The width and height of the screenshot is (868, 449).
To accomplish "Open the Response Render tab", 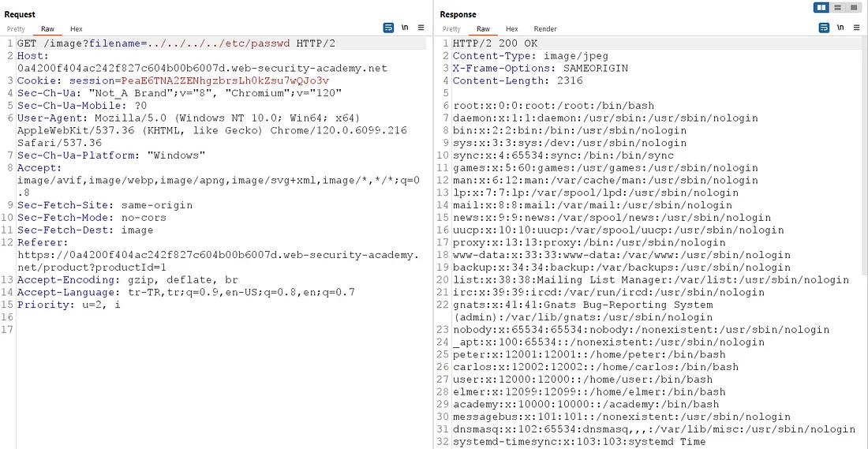I will click(545, 28).
